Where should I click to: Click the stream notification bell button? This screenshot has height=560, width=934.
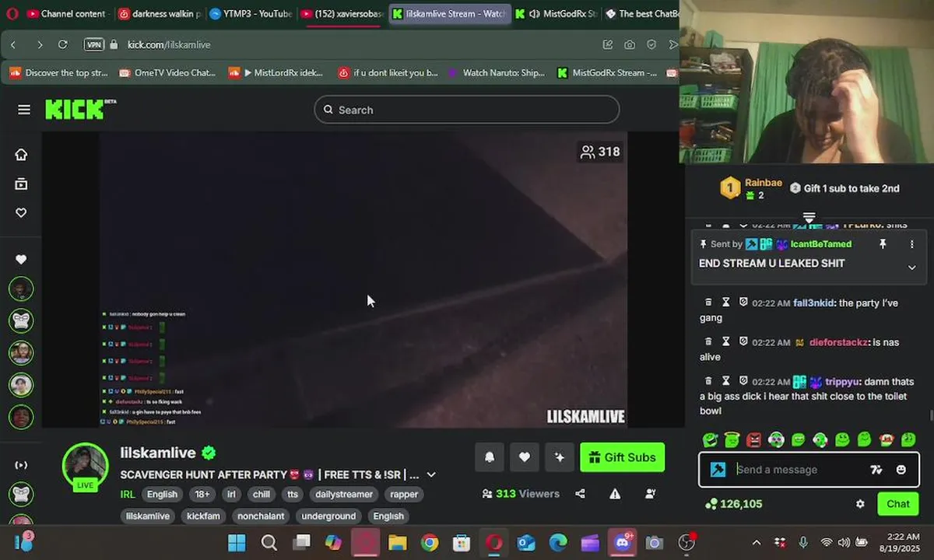[x=490, y=457]
